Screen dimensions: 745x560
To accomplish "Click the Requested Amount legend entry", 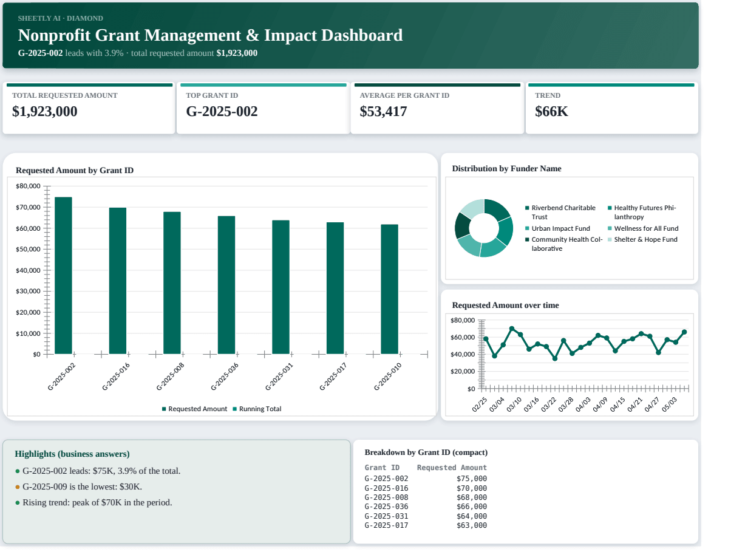I will [194, 409].
